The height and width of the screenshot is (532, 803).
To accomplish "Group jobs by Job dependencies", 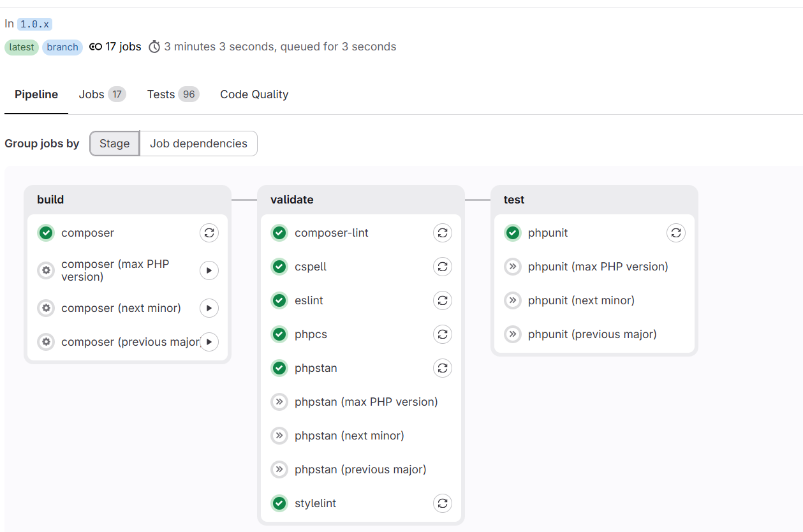I will coord(198,144).
